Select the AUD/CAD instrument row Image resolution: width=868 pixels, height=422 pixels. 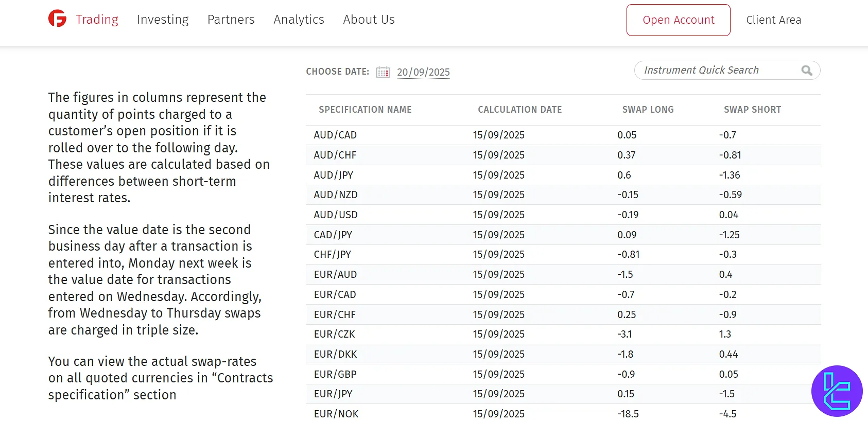[x=335, y=135]
